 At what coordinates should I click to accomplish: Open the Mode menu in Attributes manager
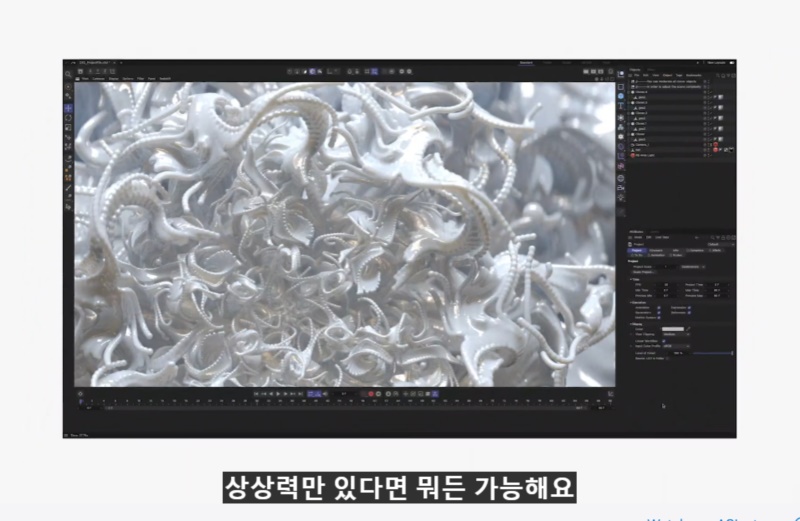638,237
